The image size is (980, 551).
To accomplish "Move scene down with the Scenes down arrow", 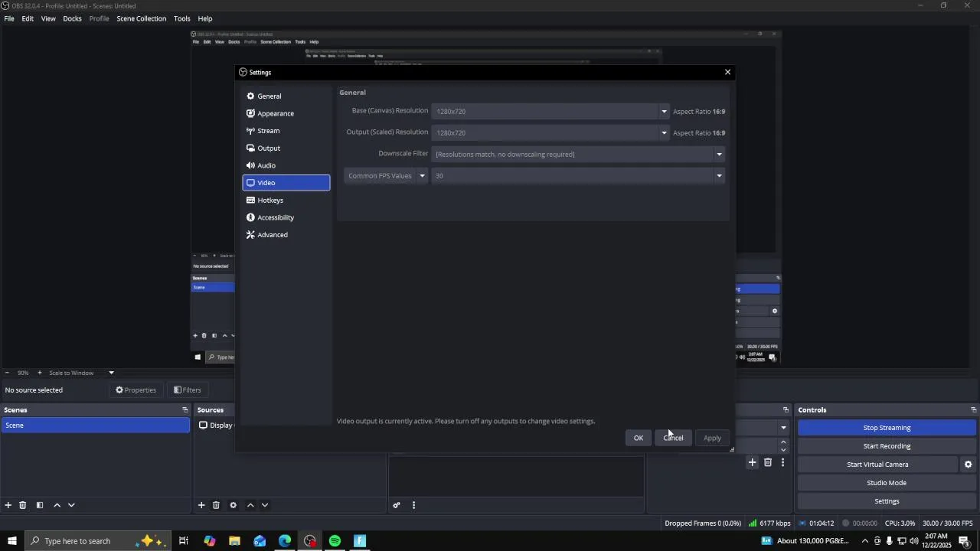I will click(x=71, y=505).
